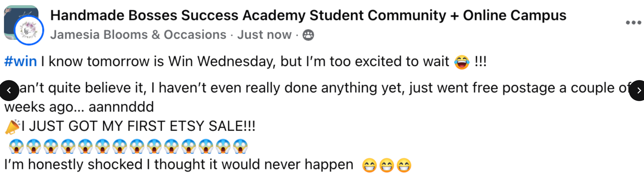Open the Handmade Bosses Success Academy group link
Screen dimensions: 644x178
[x=308, y=15]
